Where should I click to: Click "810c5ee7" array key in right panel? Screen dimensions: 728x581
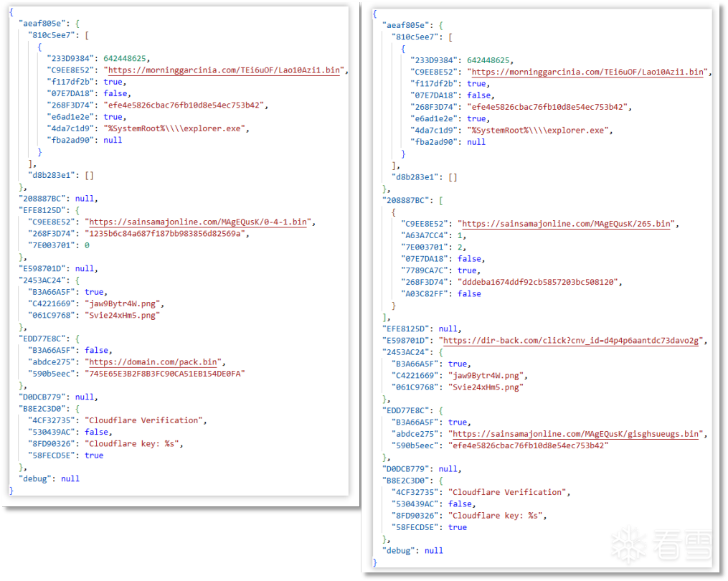[x=415, y=37]
